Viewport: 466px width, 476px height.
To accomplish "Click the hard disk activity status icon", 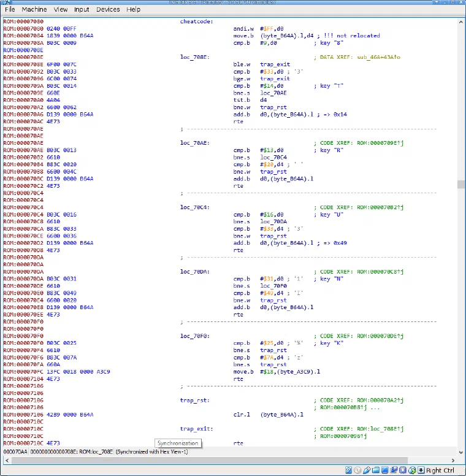I will 348,470.
